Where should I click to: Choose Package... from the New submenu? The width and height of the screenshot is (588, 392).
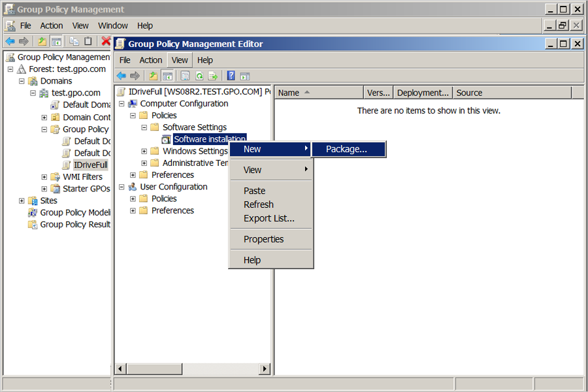(x=349, y=149)
